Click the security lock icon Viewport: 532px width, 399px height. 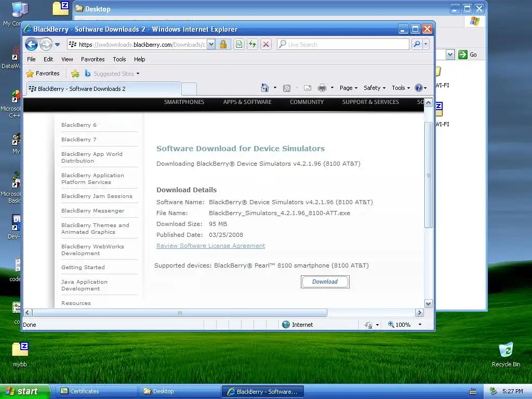pos(223,45)
